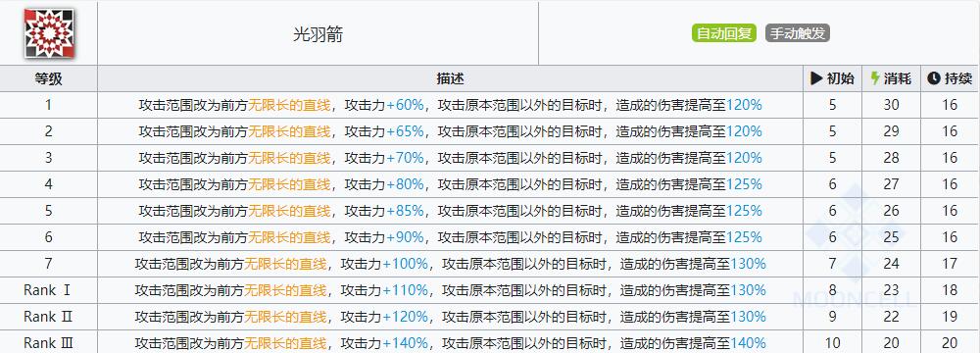980x353 pixels.
Task: Click the green 自动回复 tag
Action: tap(724, 33)
